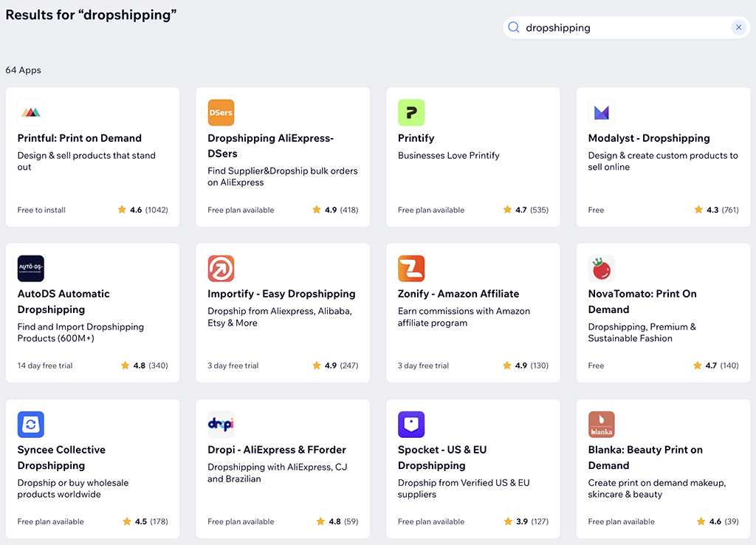The height and width of the screenshot is (545, 756).
Task: Click 'Businesses Love Printify' description
Action: [x=448, y=155]
